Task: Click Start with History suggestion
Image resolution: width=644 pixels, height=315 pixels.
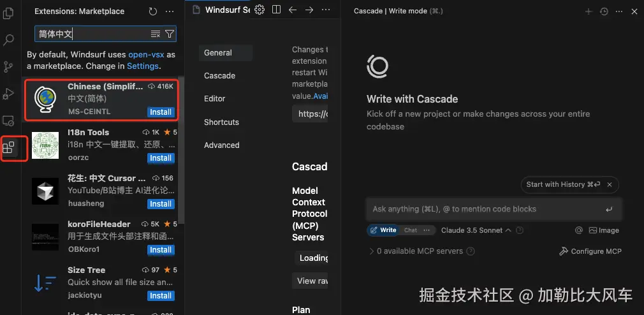Action: [563, 185]
